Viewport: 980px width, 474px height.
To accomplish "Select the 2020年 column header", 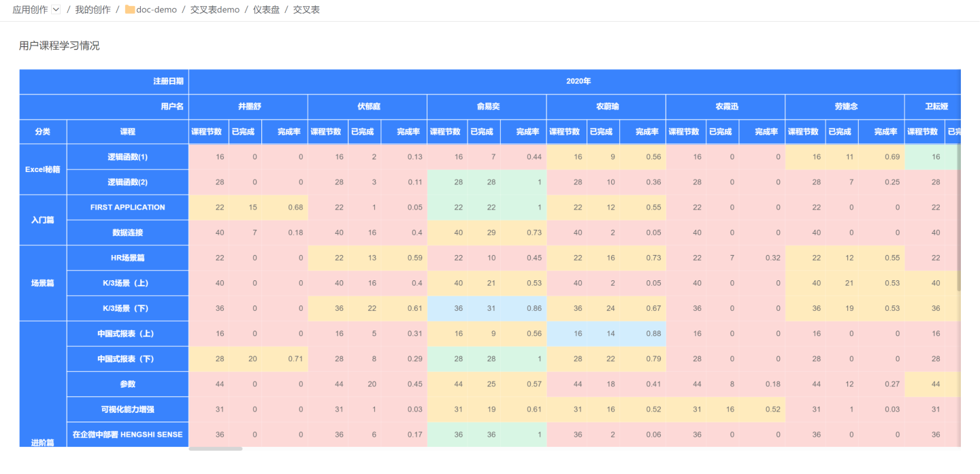I will pos(578,82).
